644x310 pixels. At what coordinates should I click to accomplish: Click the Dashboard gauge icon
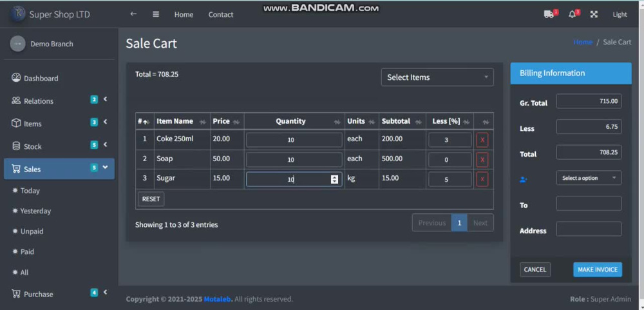click(16, 78)
